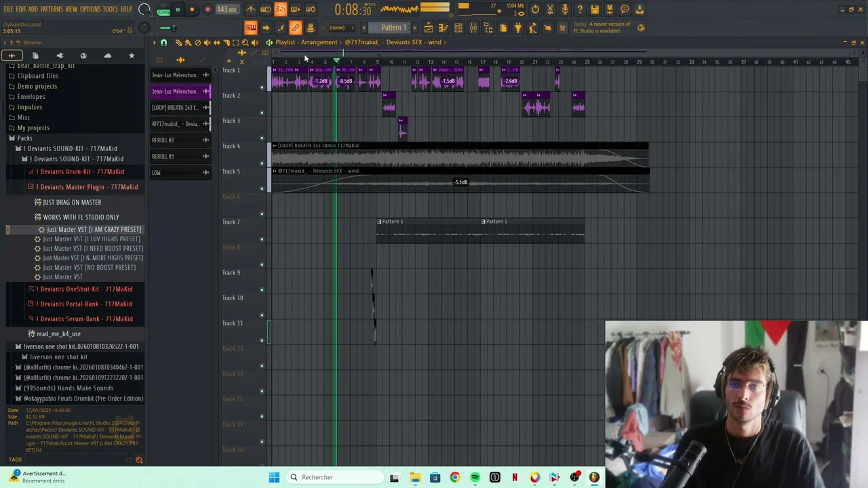Select the Draw pencil tool in Playlist
This screenshot has width=868, height=488.
click(x=179, y=43)
